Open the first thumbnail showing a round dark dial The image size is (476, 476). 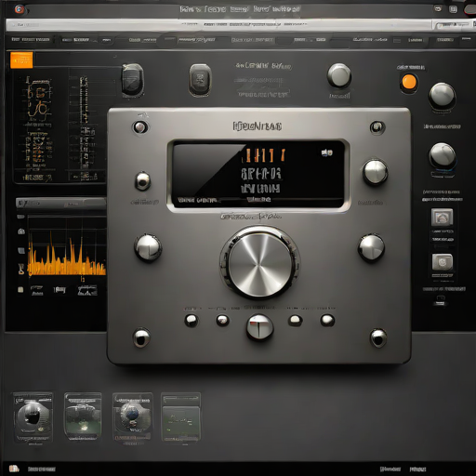point(33,418)
